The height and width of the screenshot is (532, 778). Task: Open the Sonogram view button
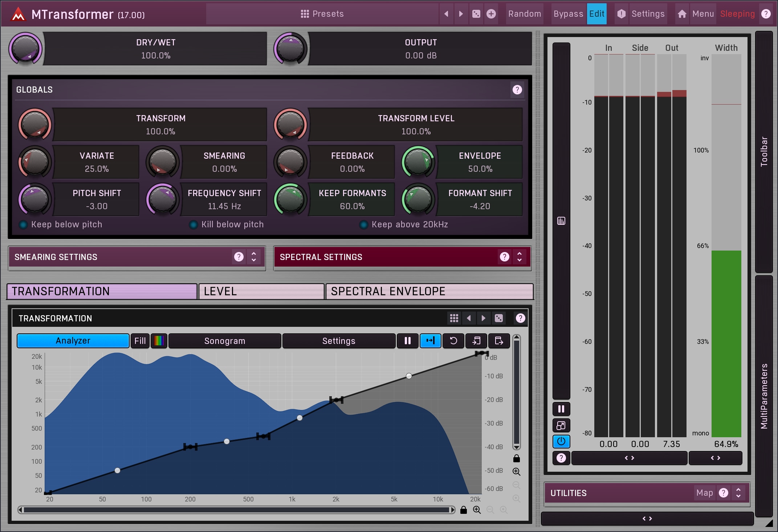point(225,341)
